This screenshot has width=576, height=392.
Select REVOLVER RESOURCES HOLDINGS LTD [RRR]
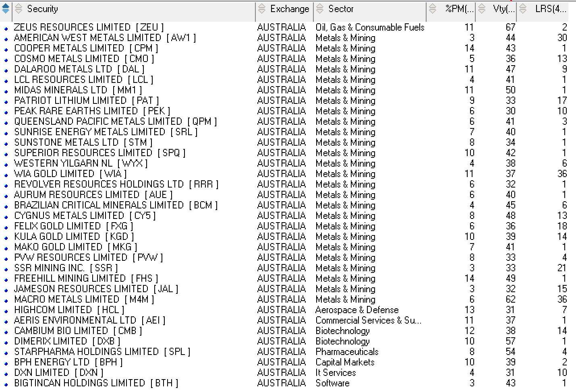(116, 184)
